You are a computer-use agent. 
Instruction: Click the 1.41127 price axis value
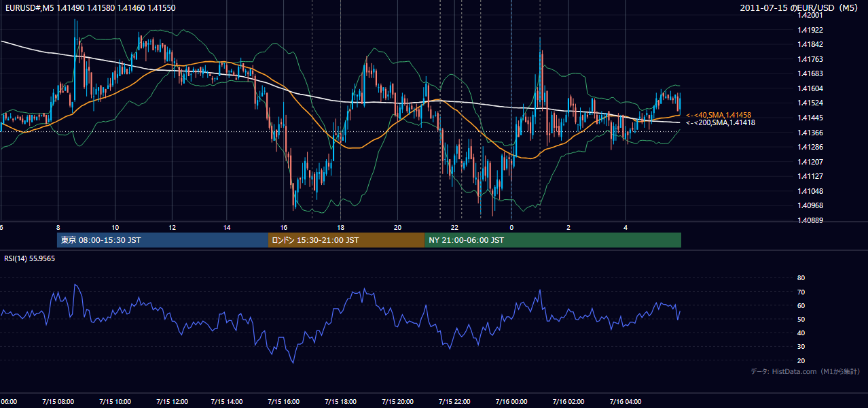[x=811, y=176]
